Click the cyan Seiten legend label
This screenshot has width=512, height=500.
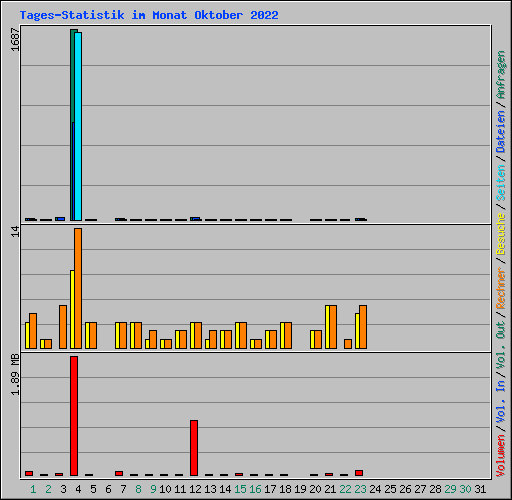click(501, 183)
